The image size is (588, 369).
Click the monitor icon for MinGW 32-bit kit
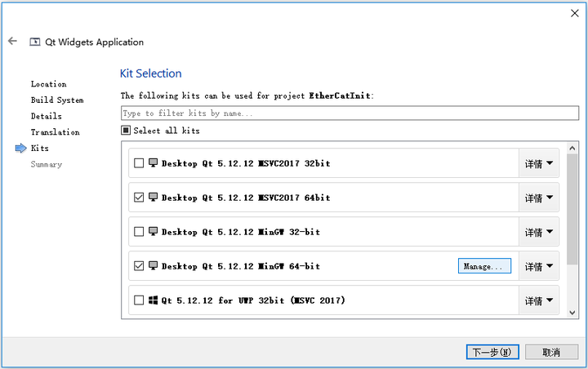(x=153, y=231)
